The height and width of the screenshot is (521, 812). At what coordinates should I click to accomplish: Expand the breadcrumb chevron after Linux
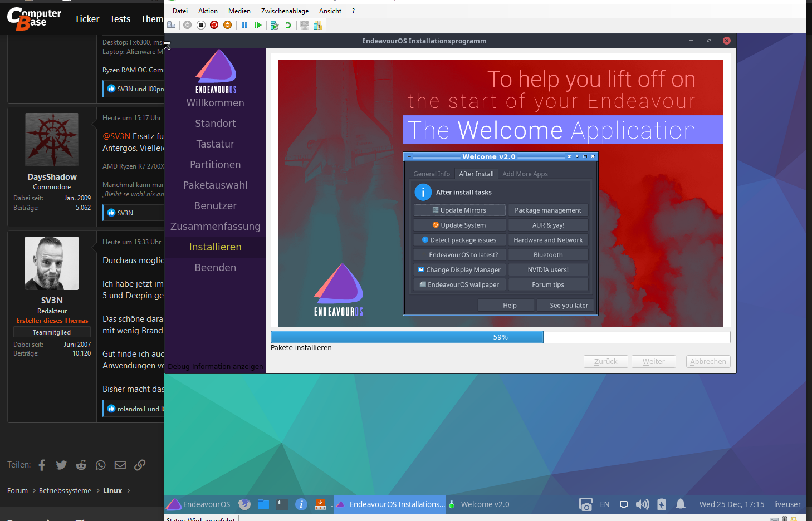pyautogui.click(x=128, y=491)
